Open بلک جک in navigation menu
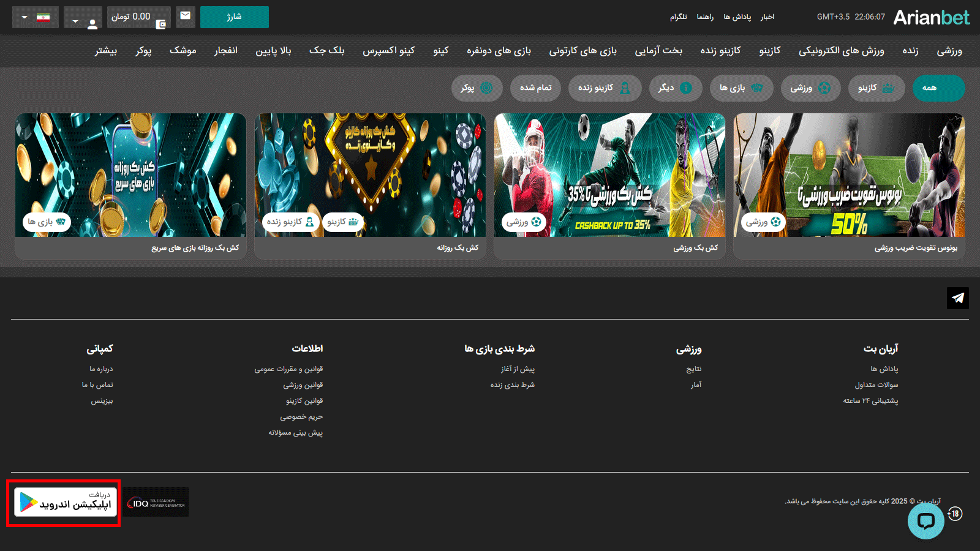This screenshot has width=980, height=551. tap(326, 51)
